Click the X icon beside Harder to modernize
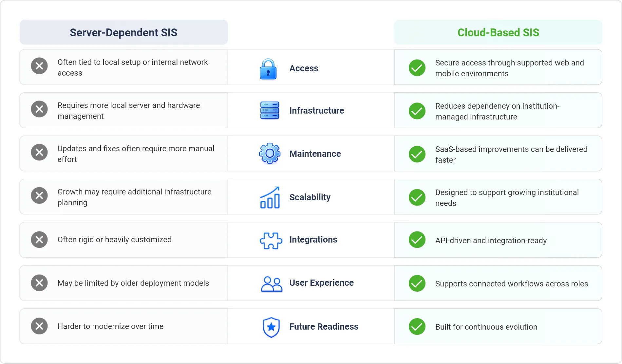The width and height of the screenshot is (622, 364). click(x=39, y=326)
